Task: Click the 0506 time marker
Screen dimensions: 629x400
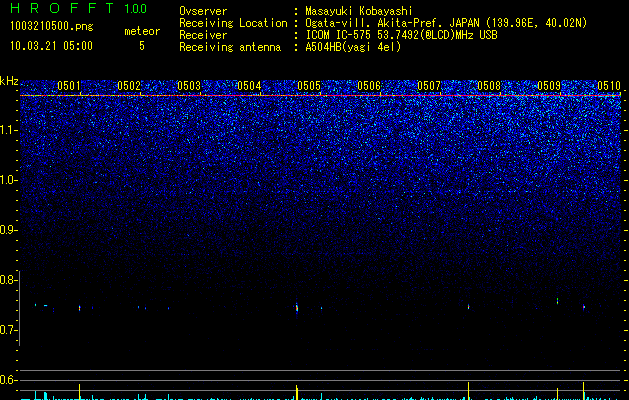Action: point(369,86)
